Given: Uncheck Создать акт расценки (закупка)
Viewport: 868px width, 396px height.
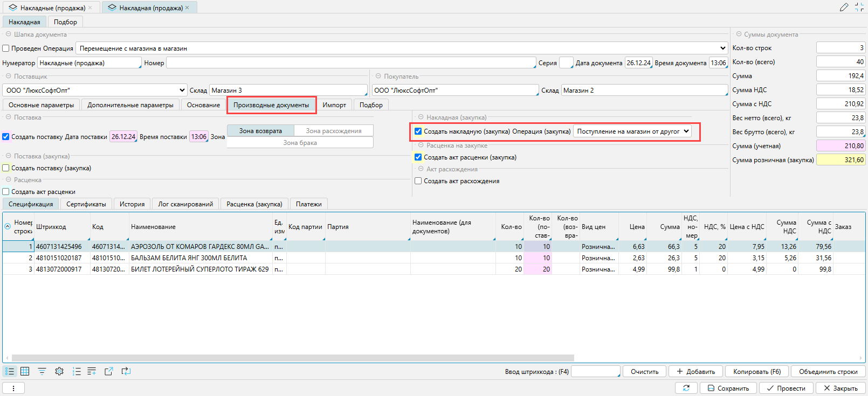Looking at the screenshot, I should (x=418, y=157).
